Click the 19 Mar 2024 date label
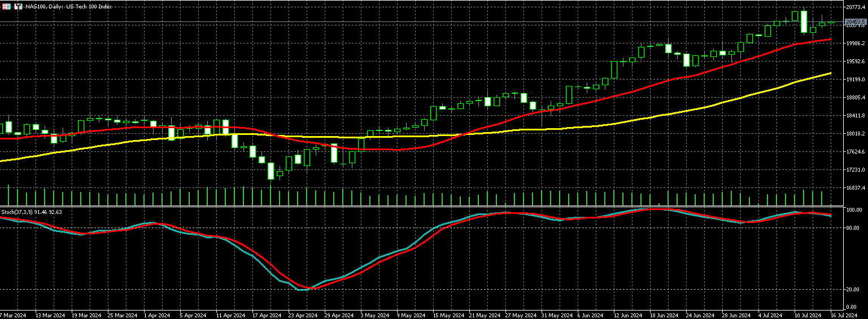868x319 pixels. tap(86, 315)
